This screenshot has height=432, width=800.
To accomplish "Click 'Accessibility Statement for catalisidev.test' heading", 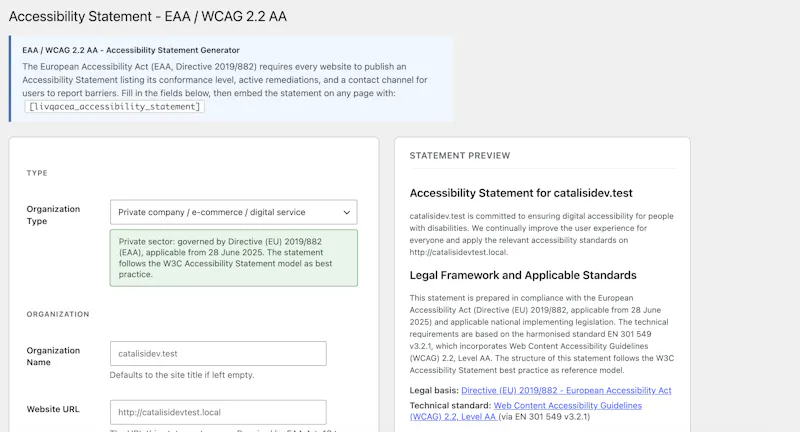I will coord(521,193).
